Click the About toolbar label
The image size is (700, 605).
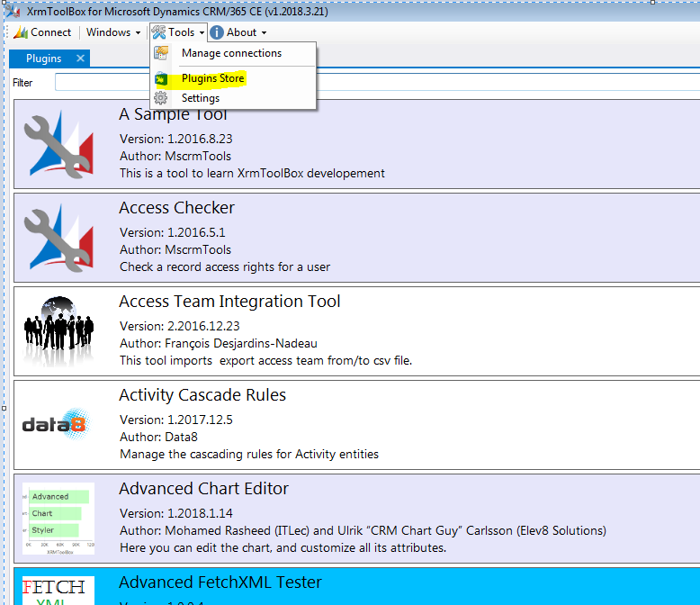pos(241,32)
